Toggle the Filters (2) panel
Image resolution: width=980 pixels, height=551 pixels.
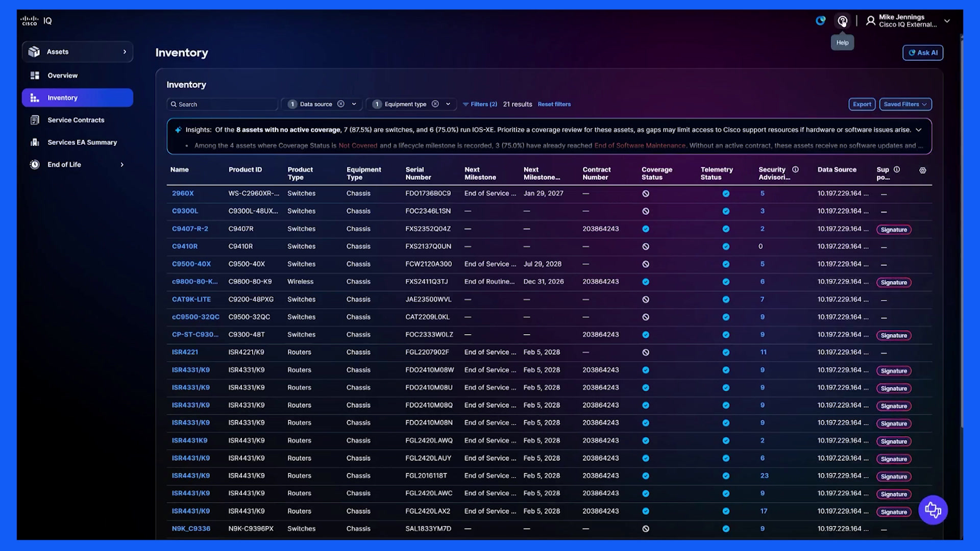480,104
